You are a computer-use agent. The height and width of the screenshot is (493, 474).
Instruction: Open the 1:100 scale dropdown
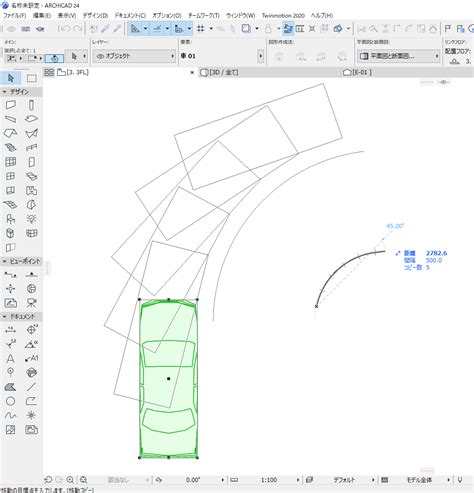280,480
